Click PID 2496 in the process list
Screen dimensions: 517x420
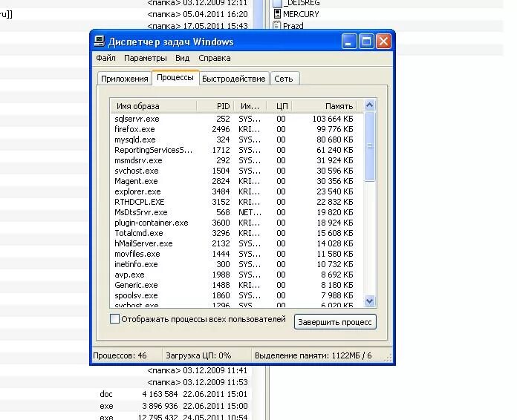click(221, 129)
